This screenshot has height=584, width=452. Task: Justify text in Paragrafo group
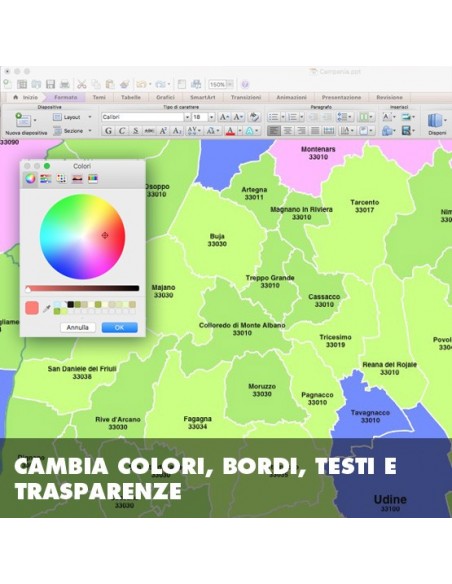[x=315, y=131]
